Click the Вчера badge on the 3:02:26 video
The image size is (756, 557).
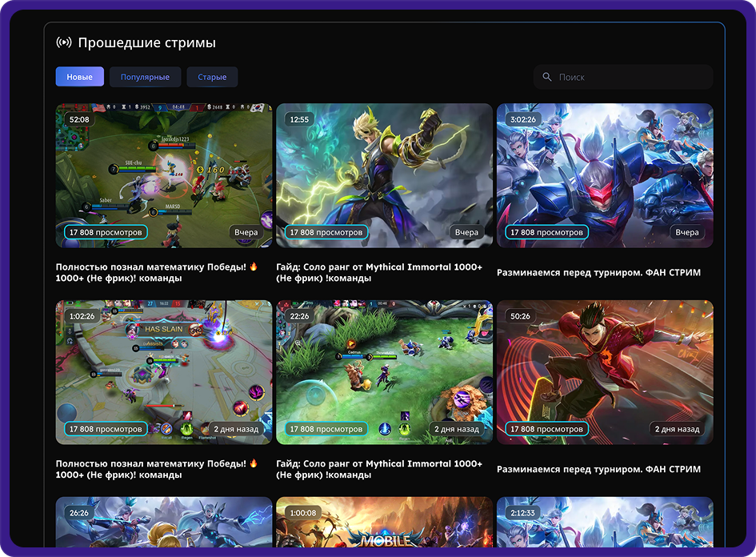(687, 232)
